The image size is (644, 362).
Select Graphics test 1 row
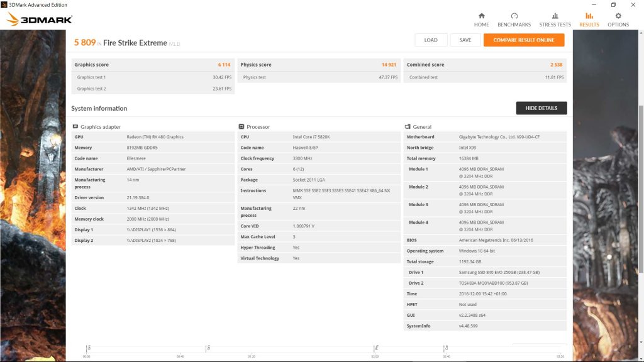tap(153, 77)
